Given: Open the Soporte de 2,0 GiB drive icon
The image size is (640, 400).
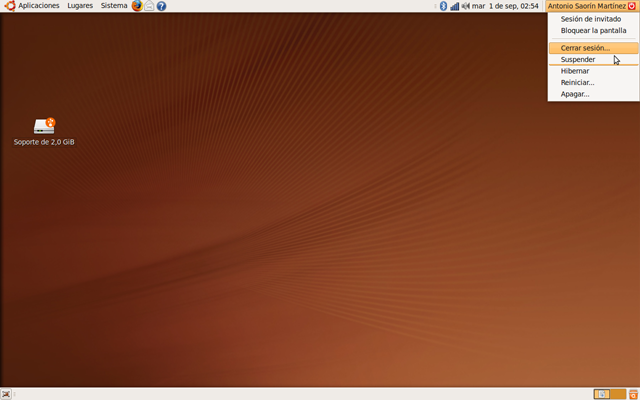Looking at the screenshot, I should point(44,126).
